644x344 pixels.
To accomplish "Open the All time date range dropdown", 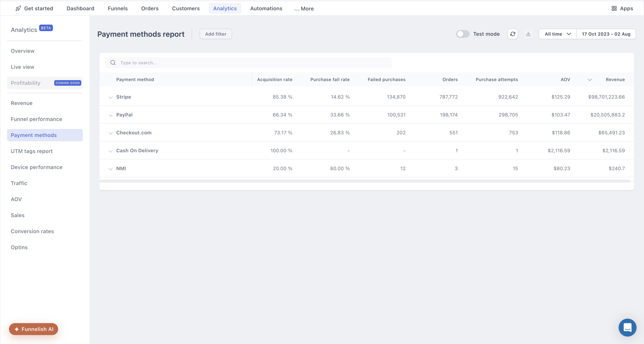I will tap(558, 34).
